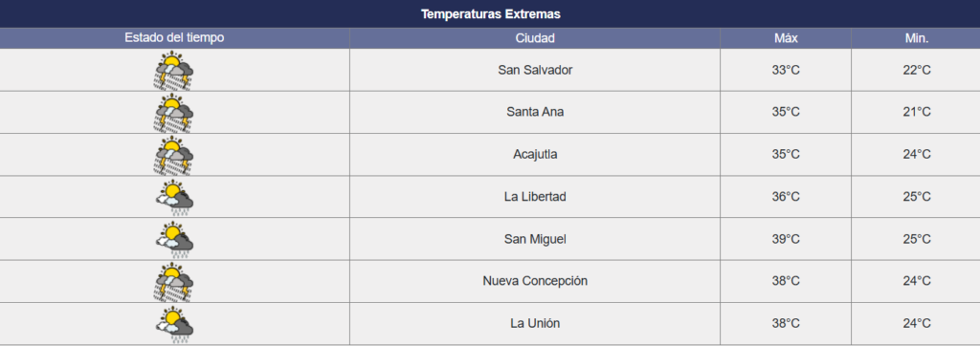Screen dimensions: 980x346
Task: Click the San Salvador thunderstorm weather icon
Action: point(174,71)
